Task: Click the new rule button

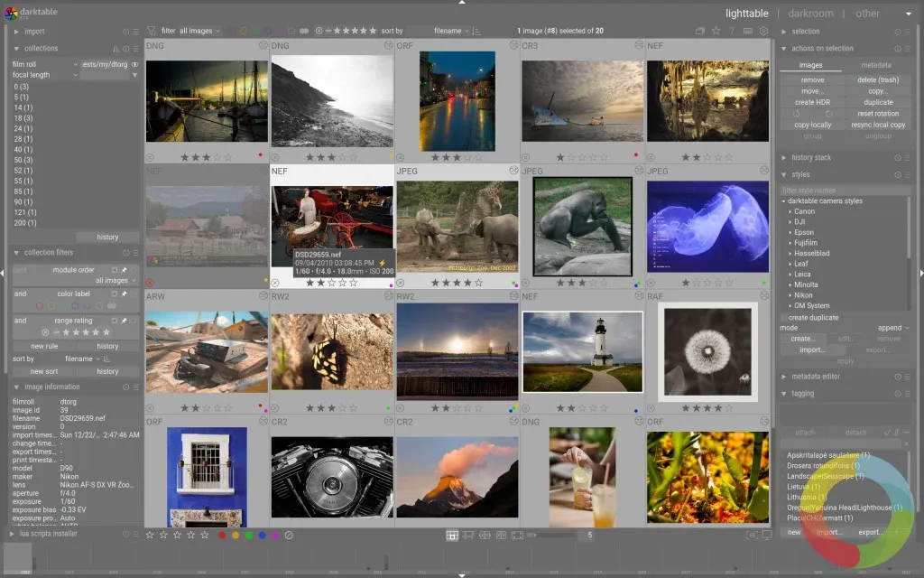Action: pyautogui.click(x=44, y=346)
